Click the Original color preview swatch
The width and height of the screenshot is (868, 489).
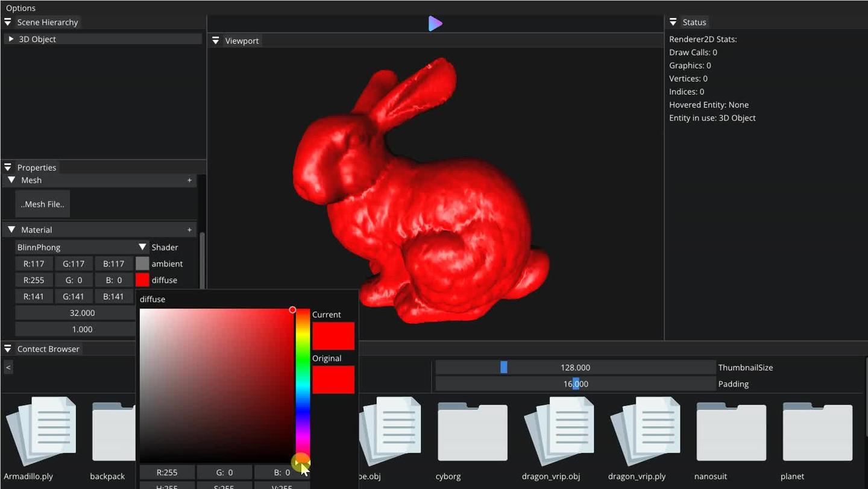tap(333, 380)
